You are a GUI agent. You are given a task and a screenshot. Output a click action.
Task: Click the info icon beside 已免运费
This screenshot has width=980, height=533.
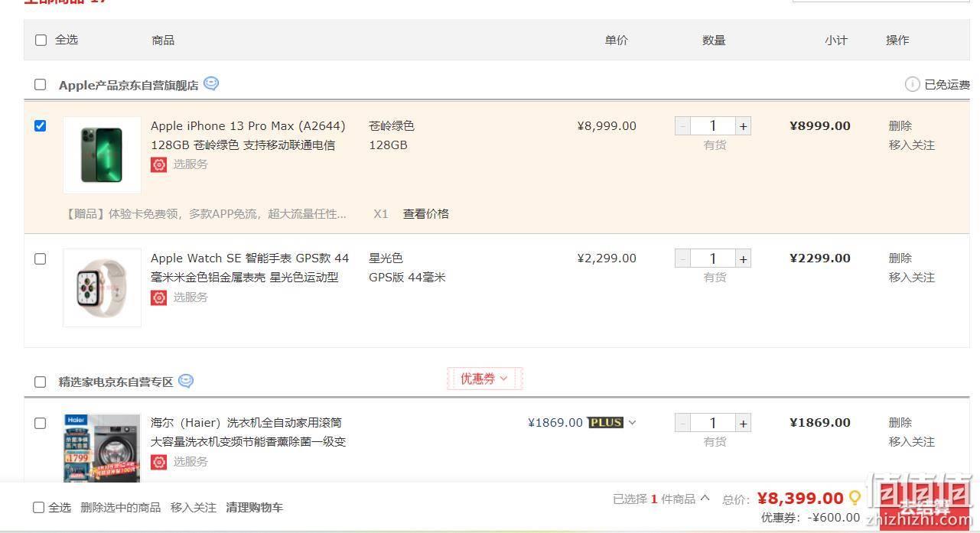(912, 84)
